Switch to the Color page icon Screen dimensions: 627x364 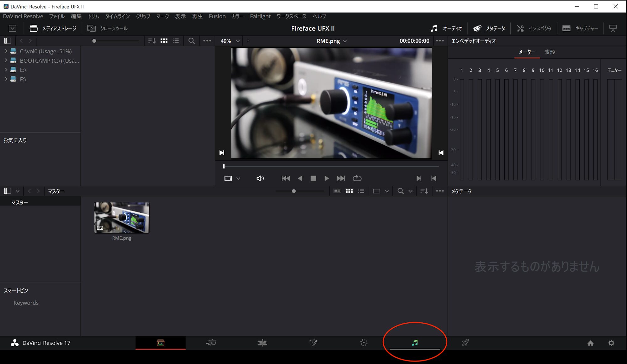(364, 343)
